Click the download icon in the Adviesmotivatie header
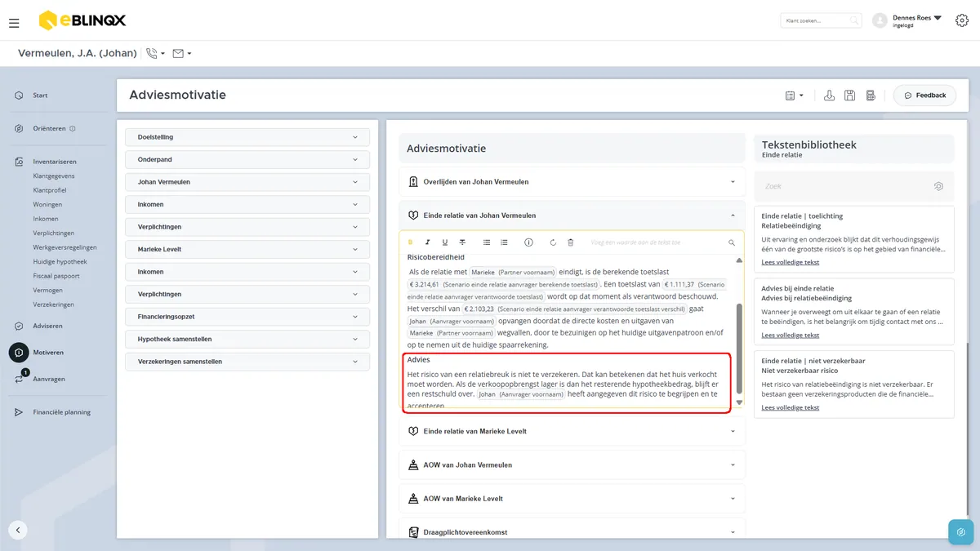The width and height of the screenshot is (980, 551). [x=829, y=96]
